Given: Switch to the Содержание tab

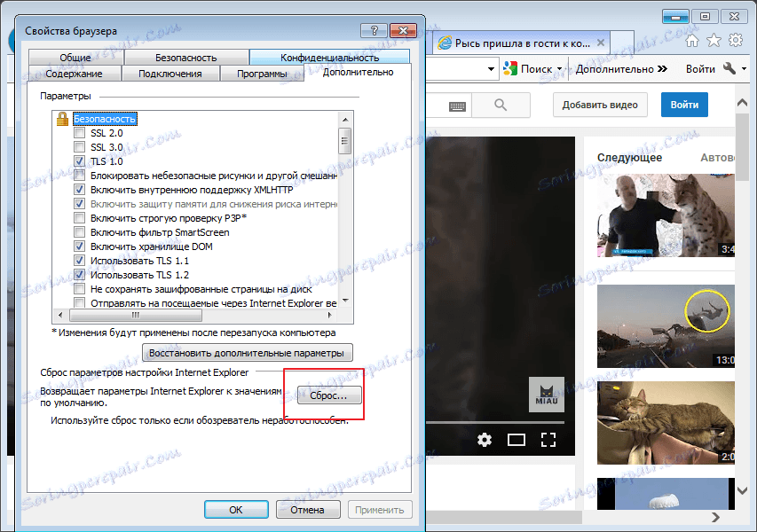Looking at the screenshot, I should click(74, 74).
